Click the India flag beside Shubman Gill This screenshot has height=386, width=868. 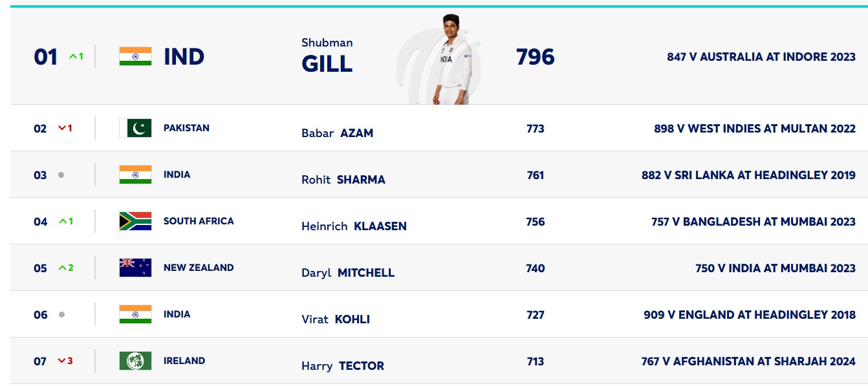click(135, 56)
